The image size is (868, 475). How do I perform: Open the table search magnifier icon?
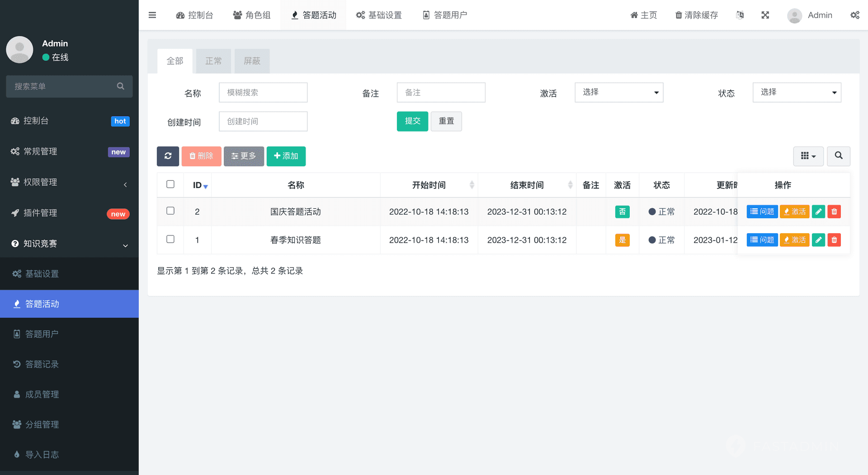(838, 156)
